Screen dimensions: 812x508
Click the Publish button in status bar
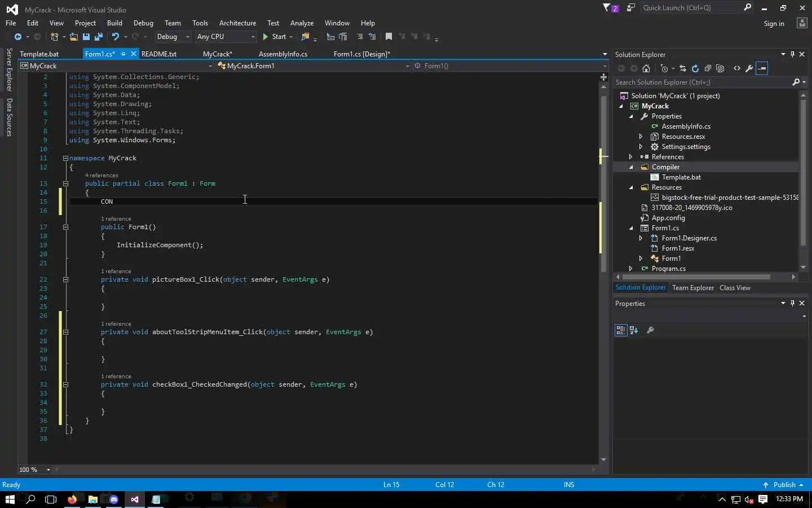coord(783,485)
